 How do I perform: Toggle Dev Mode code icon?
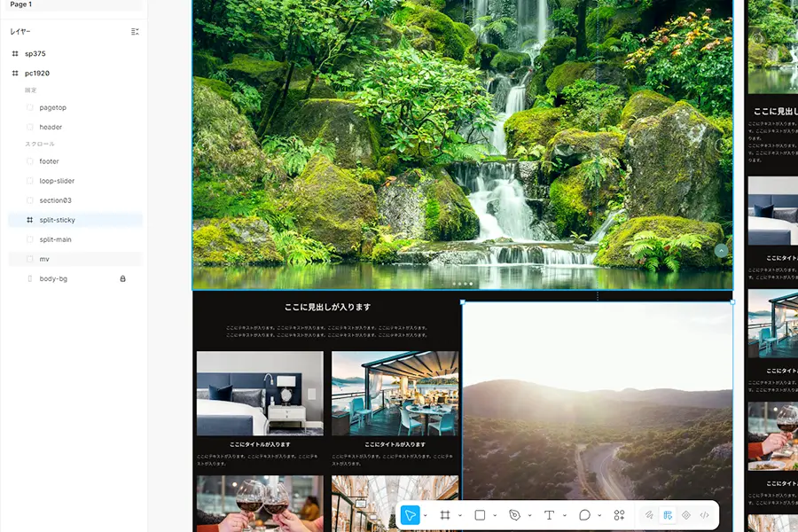point(704,515)
